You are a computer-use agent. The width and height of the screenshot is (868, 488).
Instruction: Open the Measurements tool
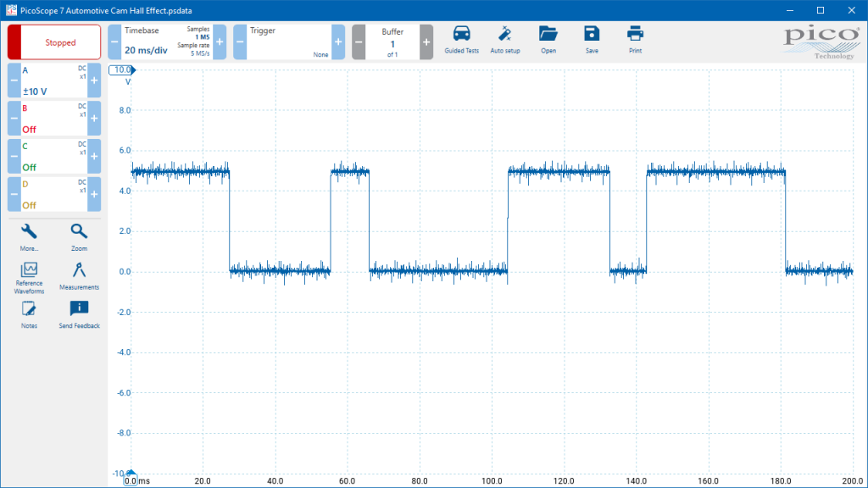click(x=79, y=276)
